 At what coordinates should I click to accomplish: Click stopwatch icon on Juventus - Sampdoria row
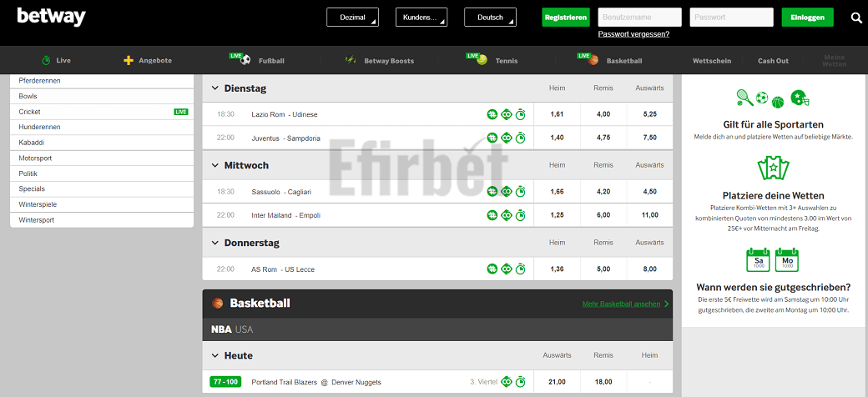point(521,138)
